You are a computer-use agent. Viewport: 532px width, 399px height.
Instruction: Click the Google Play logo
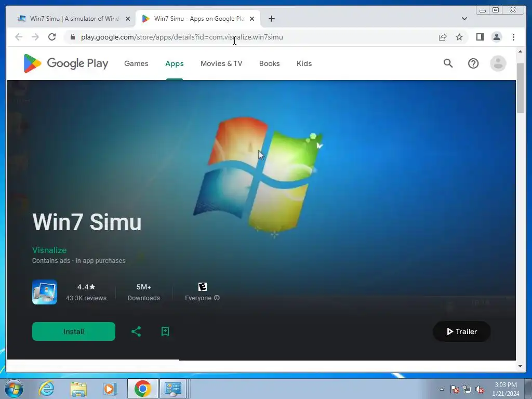pos(66,63)
